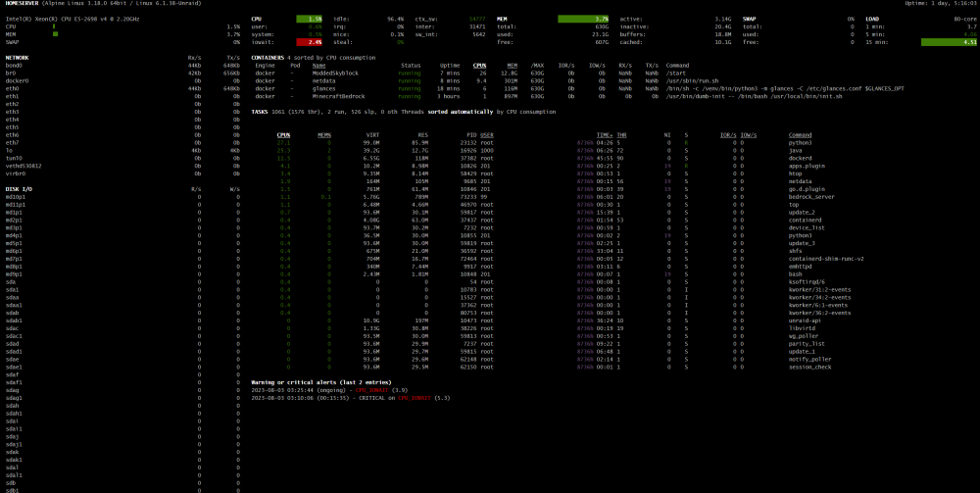Select the htop process command

tap(795, 173)
